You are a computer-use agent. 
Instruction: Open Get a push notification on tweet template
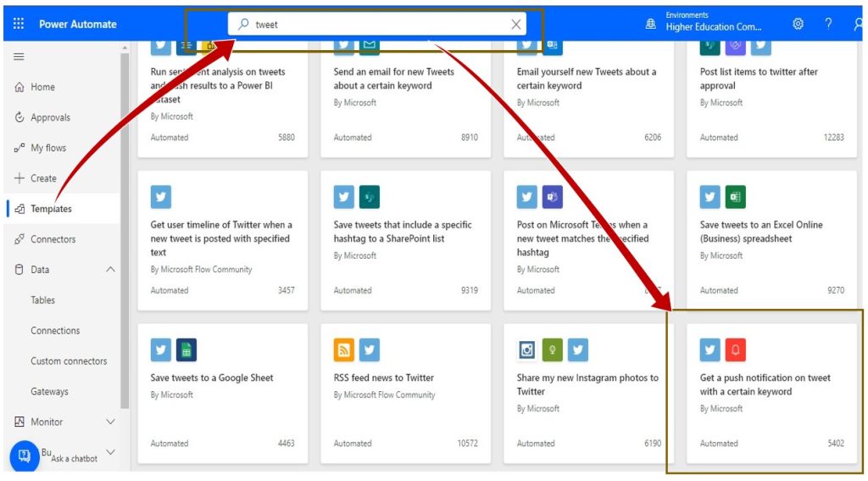[x=771, y=394]
